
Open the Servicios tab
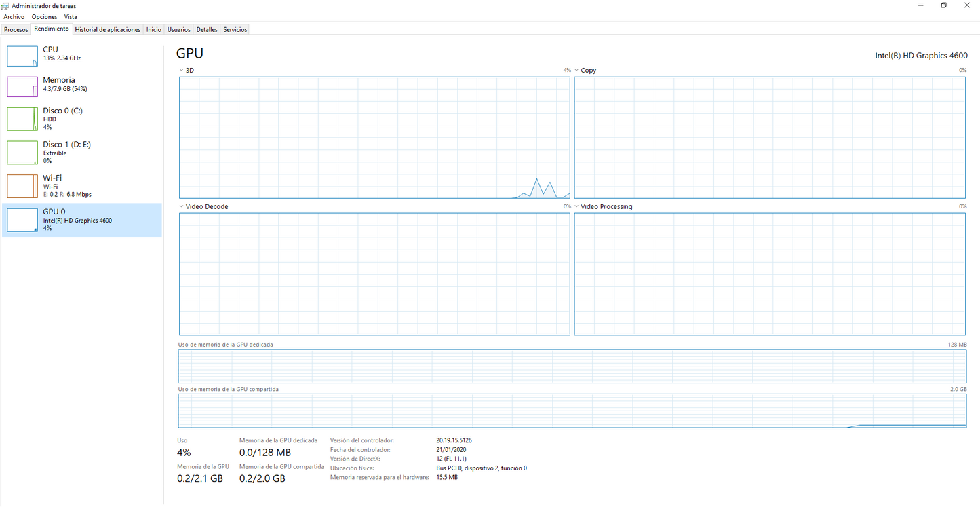tap(235, 30)
